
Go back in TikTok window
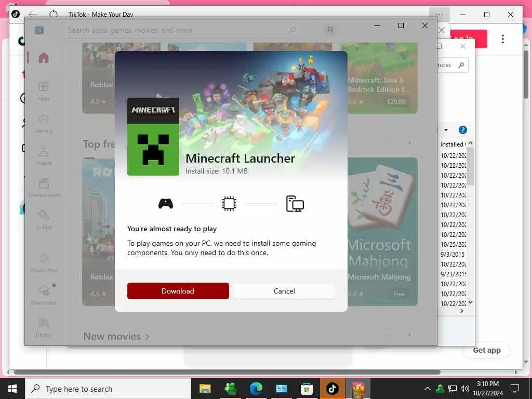[33, 14]
